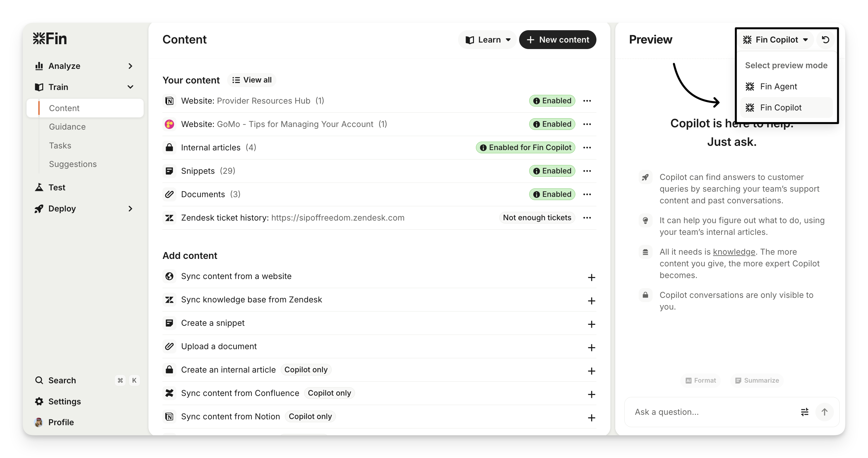868x458 pixels.
Task: Open more options for Internal articles row
Action: 587,147
